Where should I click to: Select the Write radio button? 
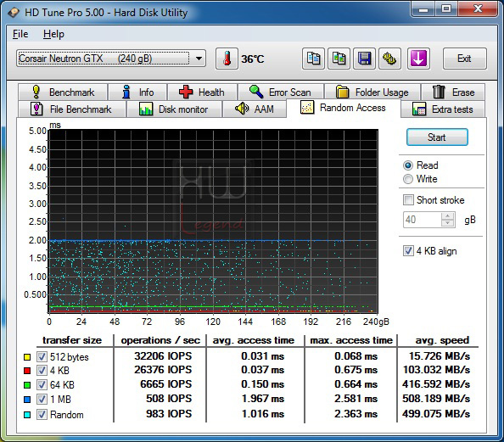coord(408,179)
